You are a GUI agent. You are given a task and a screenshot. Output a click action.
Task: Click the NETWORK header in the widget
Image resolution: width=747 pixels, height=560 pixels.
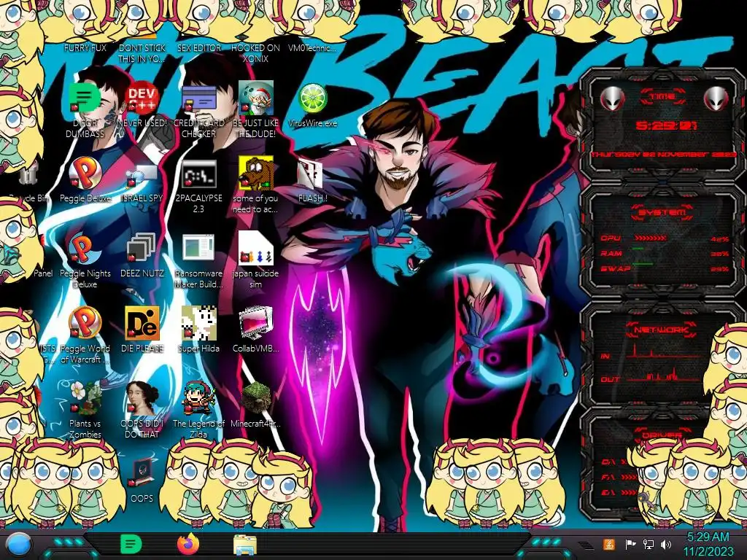click(x=661, y=330)
